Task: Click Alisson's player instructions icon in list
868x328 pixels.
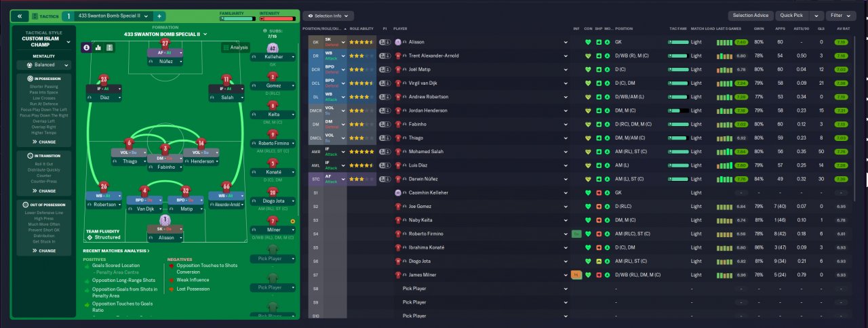Action: [384, 42]
